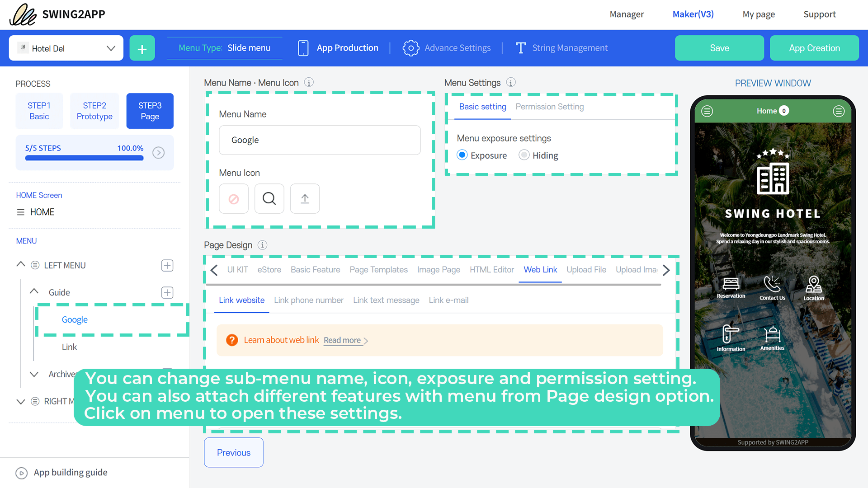Click the Read more link about web links
The image size is (868, 488).
pos(342,340)
